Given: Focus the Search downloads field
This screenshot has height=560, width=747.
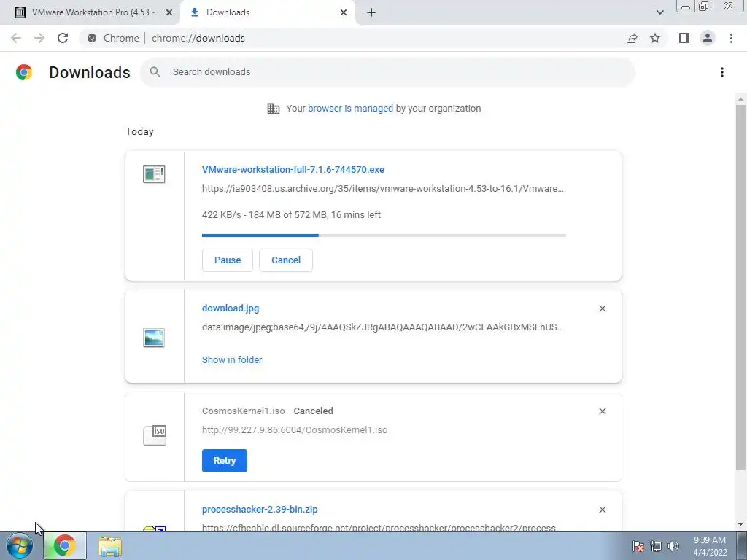Looking at the screenshot, I should click(x=388, y=72).
